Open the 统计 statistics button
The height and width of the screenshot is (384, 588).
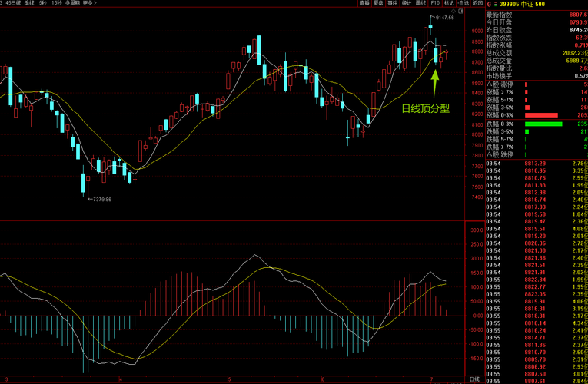click(x=407, y=3)
